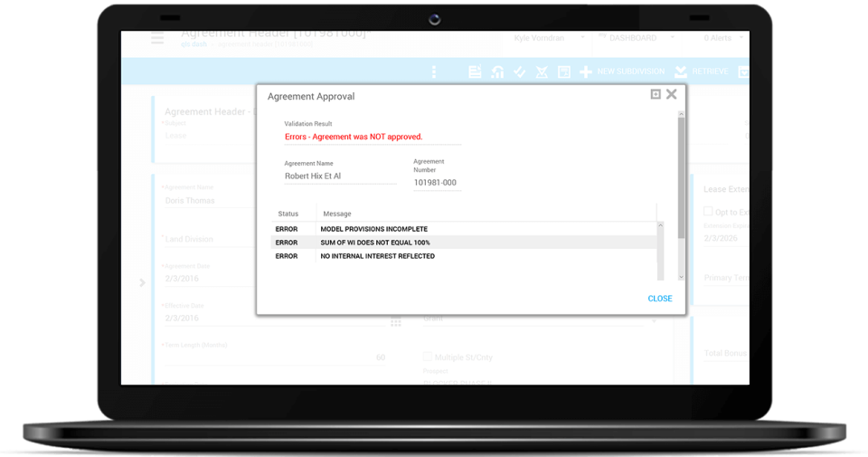Image resolution: width=868 pixels, height=457 pixels.
Task: Click the CLOSE button in dialog
Action: pyautogui.click(x=660, y=299)
